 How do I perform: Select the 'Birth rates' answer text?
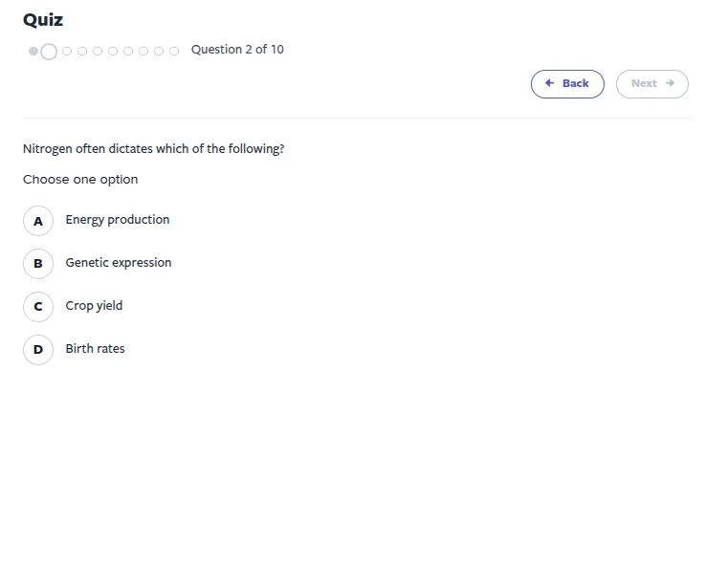pos(95,349)
